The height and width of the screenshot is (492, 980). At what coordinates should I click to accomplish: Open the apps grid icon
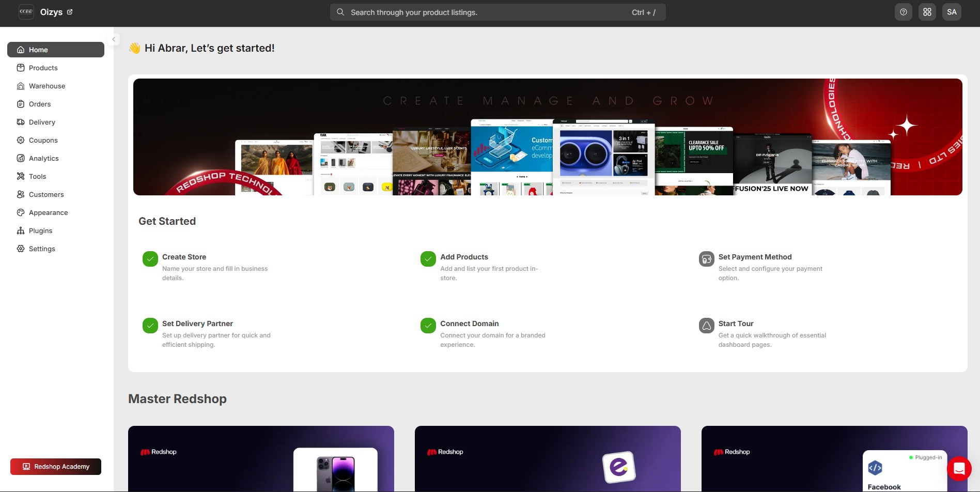tap(927, 12)
